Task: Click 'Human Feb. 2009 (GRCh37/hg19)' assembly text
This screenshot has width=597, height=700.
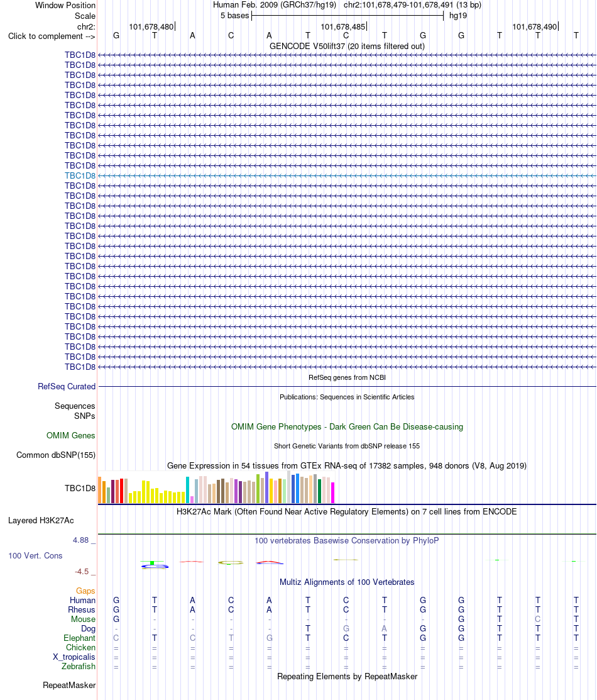Action: click(x=275, y=5)
